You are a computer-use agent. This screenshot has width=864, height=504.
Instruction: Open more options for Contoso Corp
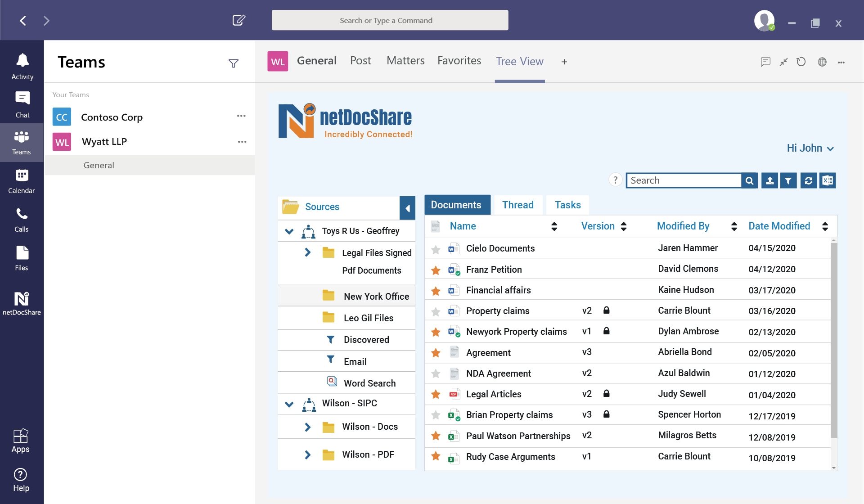[x=241, y=116]
